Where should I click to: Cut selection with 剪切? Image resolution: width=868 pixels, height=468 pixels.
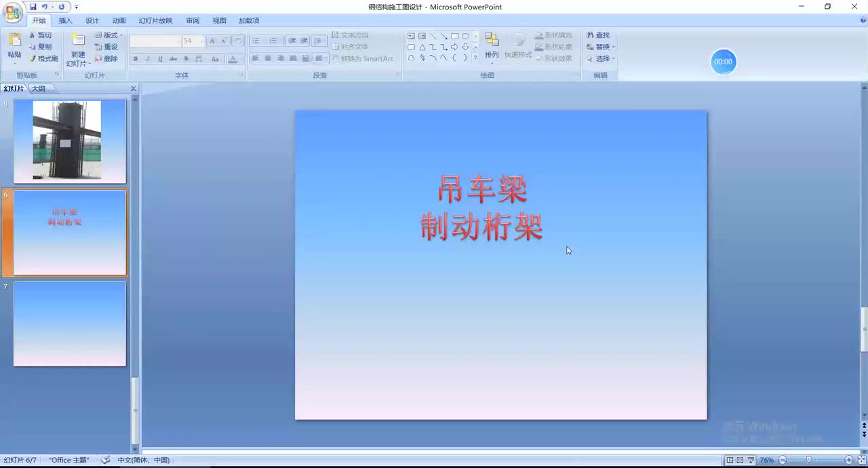point(40,35)
